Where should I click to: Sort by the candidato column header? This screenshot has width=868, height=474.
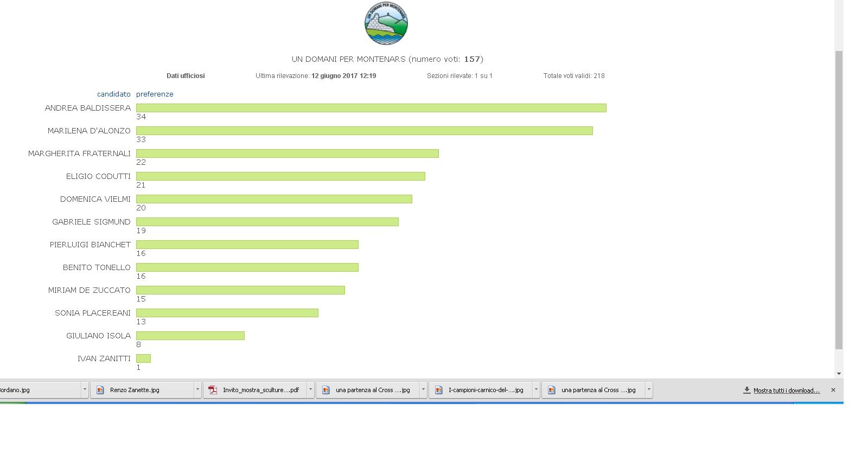coord(113,94)
